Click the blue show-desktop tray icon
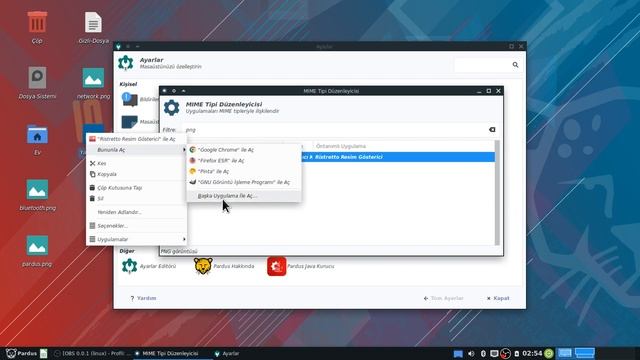The width and height of the screenshot is (640, 360). tap(458, 353)
